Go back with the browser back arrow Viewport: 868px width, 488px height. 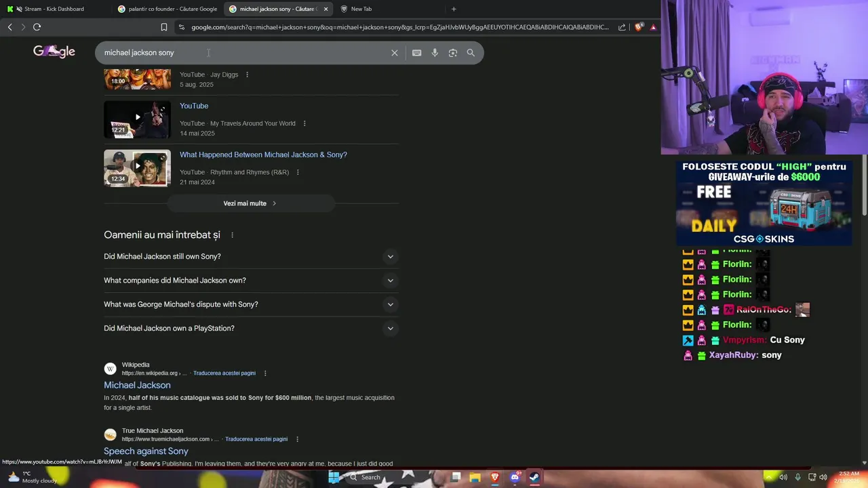click(9, 27)
